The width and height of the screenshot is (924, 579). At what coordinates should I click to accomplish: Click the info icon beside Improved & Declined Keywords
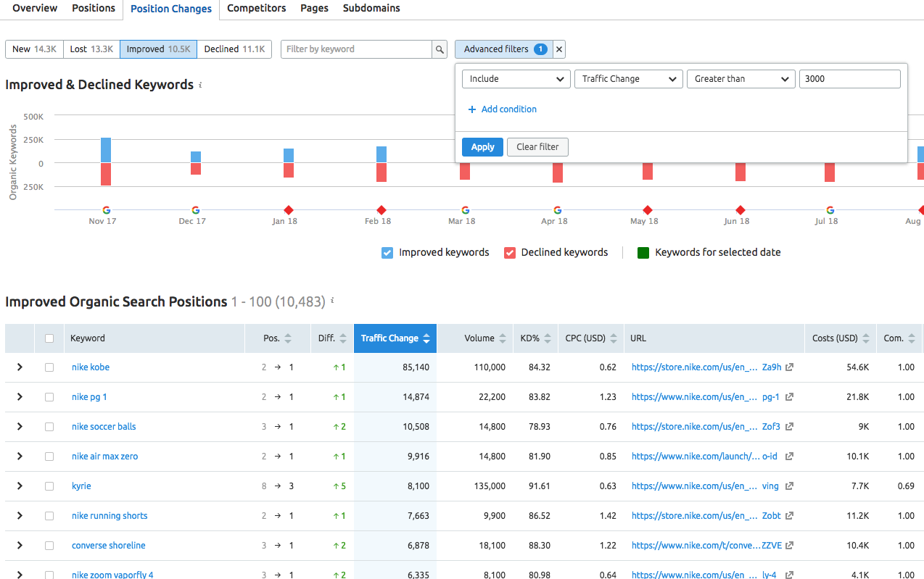point(200,85)
